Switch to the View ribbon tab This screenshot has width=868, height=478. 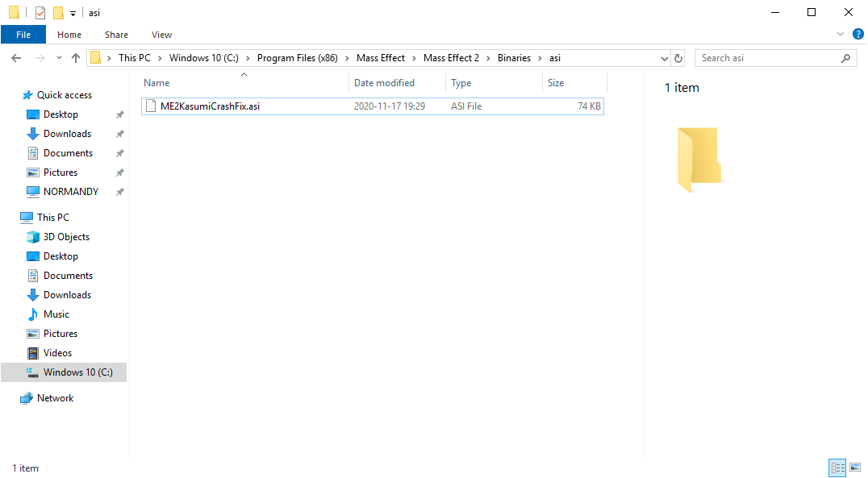(x=161, y=35)
